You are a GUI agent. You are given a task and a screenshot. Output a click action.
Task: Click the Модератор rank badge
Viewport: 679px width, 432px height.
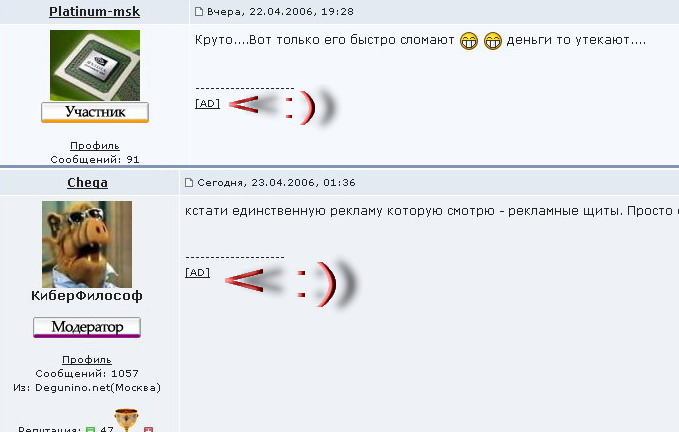87,327
